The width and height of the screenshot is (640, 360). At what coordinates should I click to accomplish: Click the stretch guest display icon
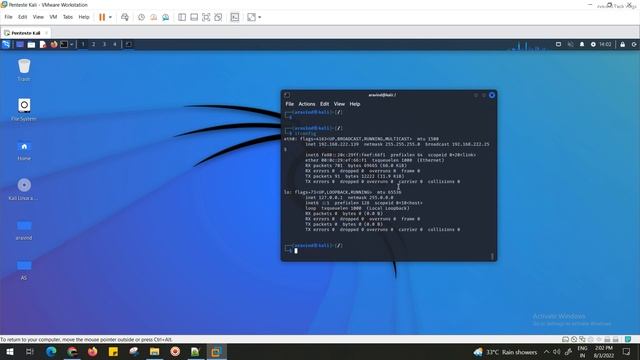tap(251, 17)
